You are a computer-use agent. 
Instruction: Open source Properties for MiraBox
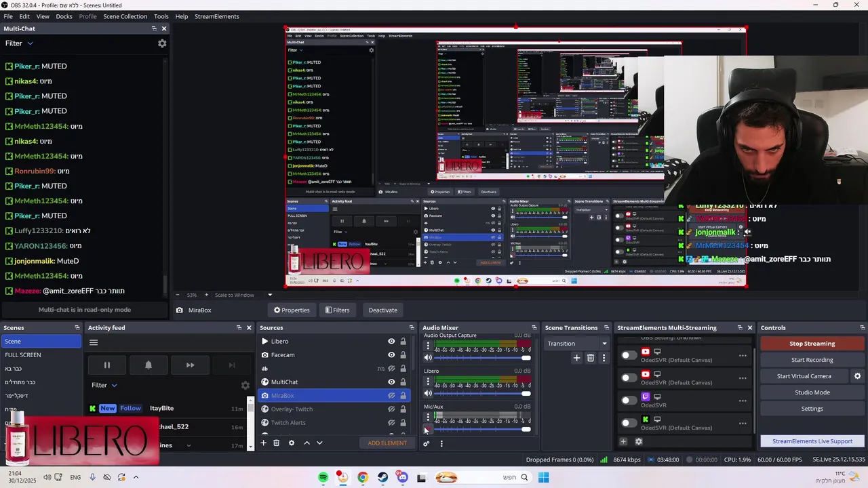point(292,310)
